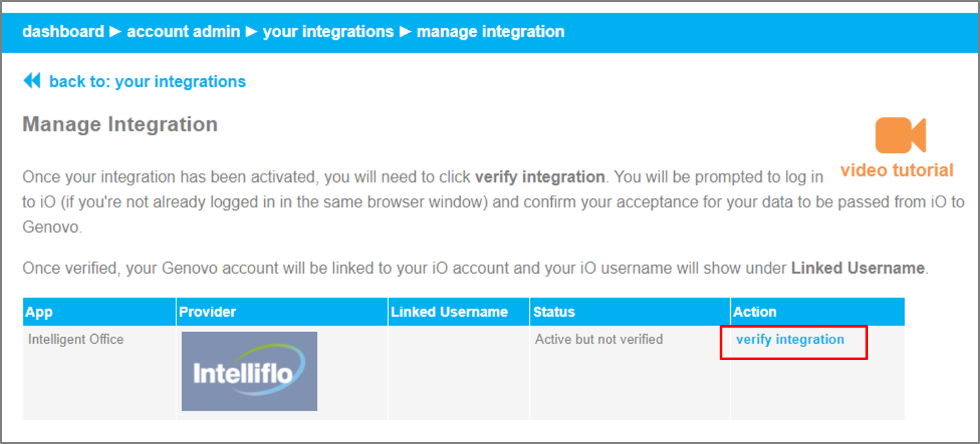Click the orange video camera icon
980x444 pixels.
pos(900,135)
